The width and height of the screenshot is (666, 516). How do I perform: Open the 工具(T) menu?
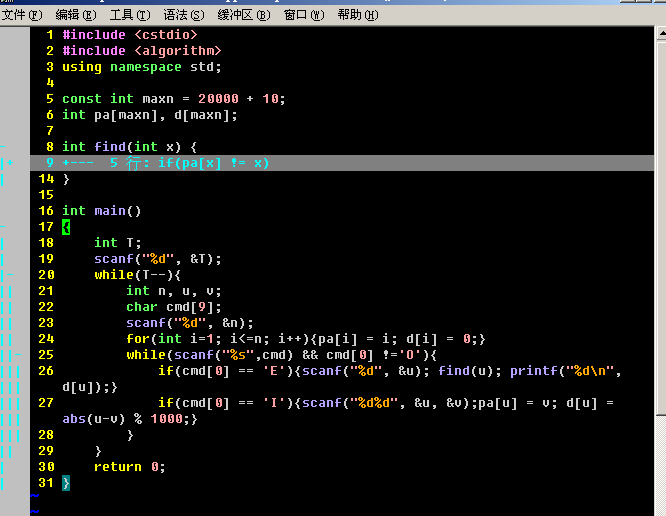click(x=130, y=15)
